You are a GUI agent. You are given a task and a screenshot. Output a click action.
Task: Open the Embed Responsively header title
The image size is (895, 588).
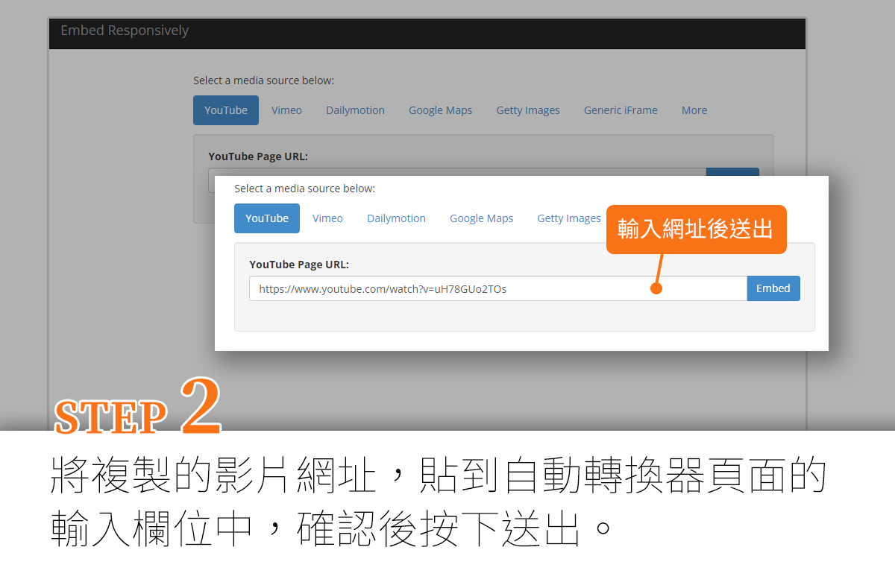pos(125,31)
